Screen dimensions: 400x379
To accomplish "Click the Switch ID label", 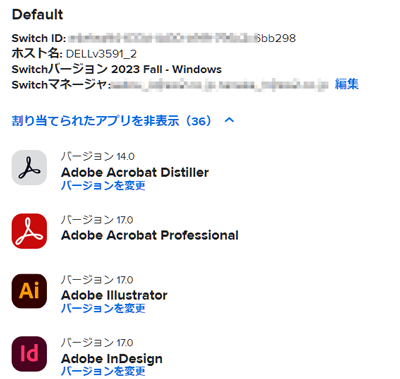I will point(39,38).
